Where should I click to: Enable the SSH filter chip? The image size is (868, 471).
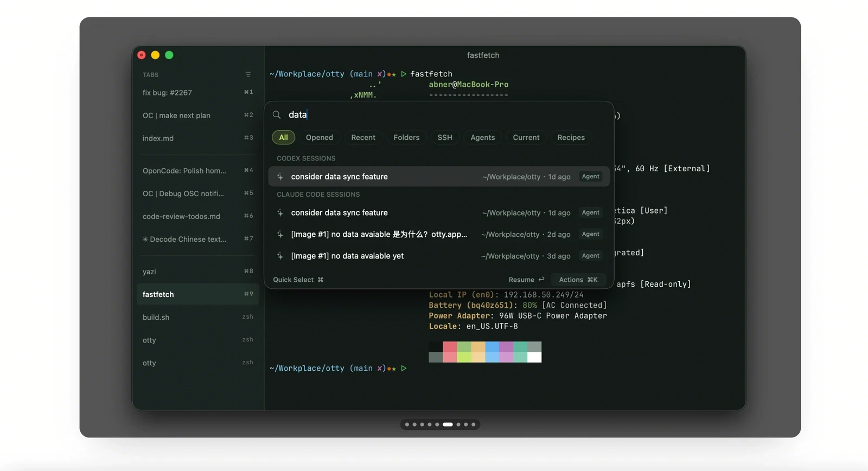tap(445, 138)
